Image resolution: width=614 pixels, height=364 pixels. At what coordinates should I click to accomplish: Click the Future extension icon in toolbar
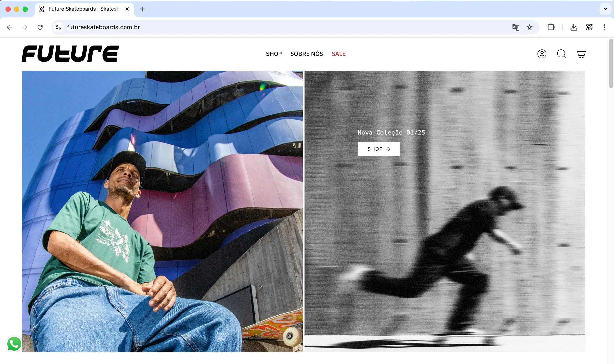(589, 27)
